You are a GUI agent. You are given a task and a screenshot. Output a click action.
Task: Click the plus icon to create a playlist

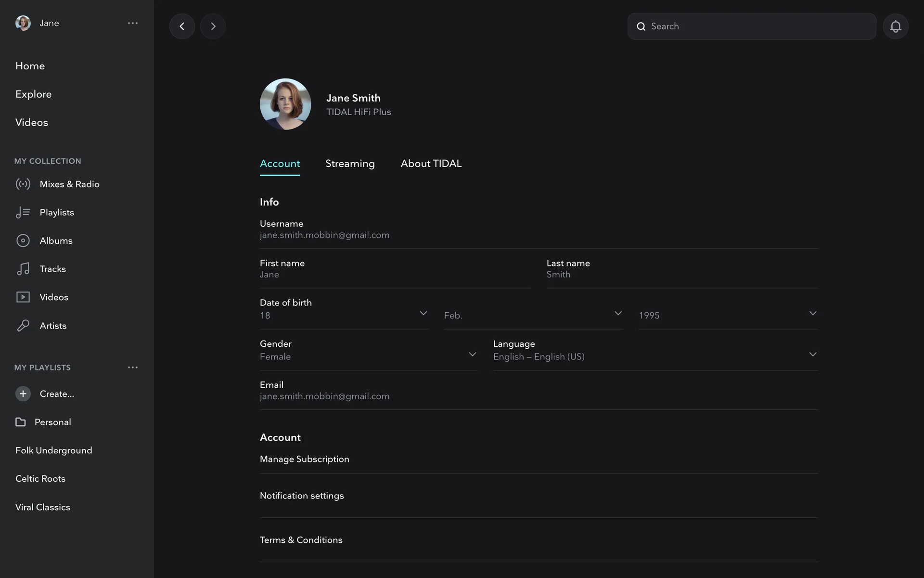pyautogui.click(x=23, y=394)
